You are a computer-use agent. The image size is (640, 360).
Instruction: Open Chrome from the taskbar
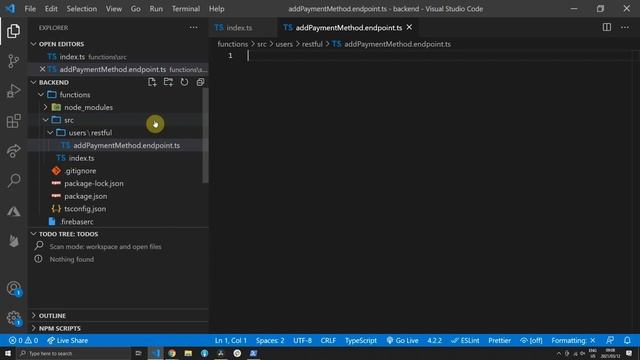tap(172, 353)
